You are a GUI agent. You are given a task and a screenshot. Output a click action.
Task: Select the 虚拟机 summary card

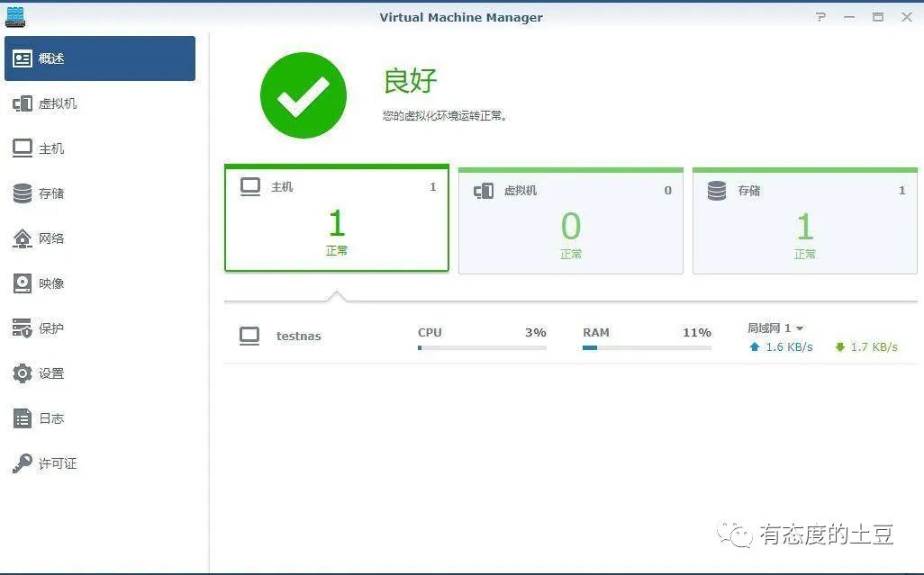click(x=570, y=220)
